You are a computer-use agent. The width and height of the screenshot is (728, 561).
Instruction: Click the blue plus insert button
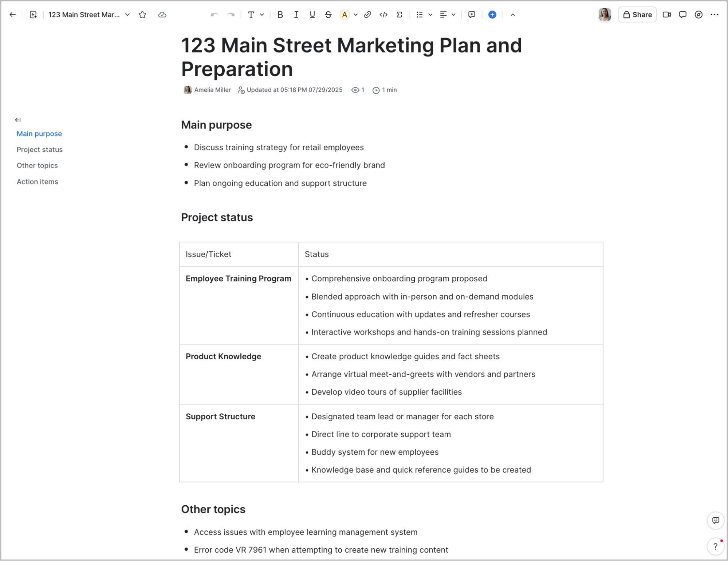coord(492,15)
